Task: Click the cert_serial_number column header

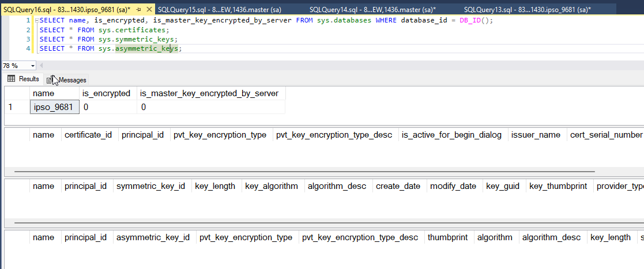Action: tap(605, 135)
